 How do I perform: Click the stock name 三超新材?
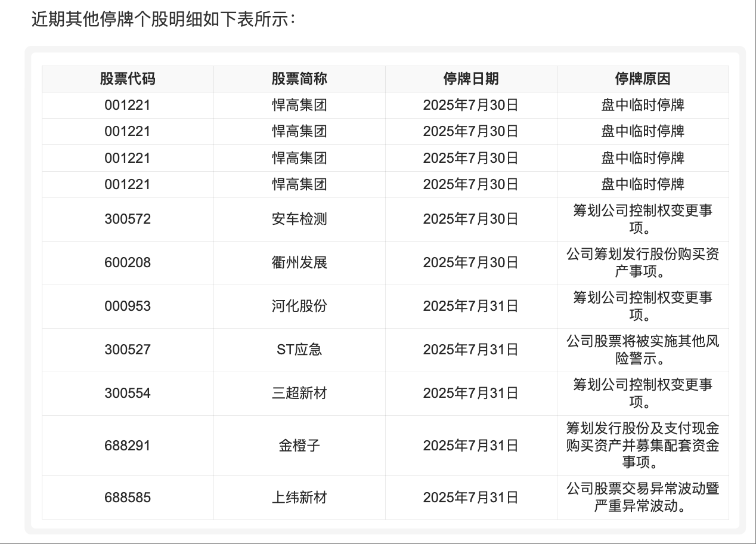pos(299,394)
